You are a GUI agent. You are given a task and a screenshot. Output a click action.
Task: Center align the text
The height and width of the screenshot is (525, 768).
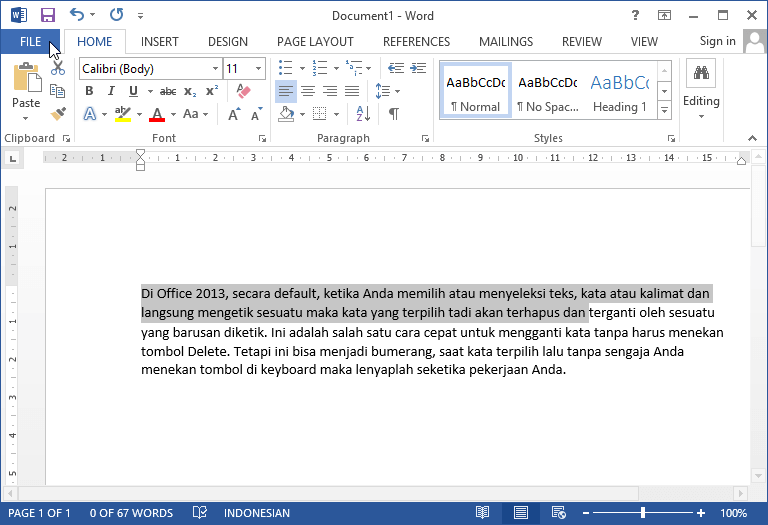coord(308,91)
